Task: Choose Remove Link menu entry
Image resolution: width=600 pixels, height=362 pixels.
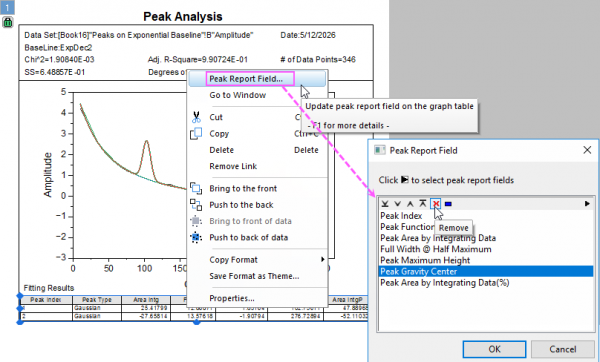Action: coord(233,166)
